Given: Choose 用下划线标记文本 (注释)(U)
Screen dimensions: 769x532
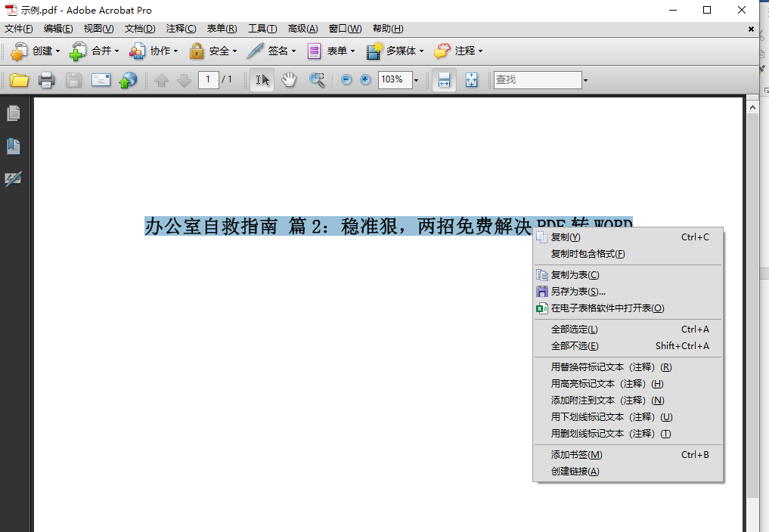Looking at the screenshot, I should point(628,417).
